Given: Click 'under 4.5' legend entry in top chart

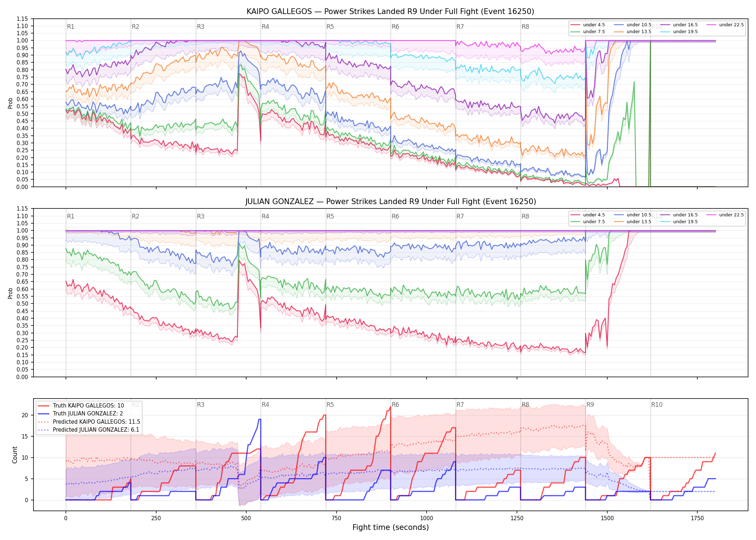Looking at the screenshot, I should tap(588, 25).
